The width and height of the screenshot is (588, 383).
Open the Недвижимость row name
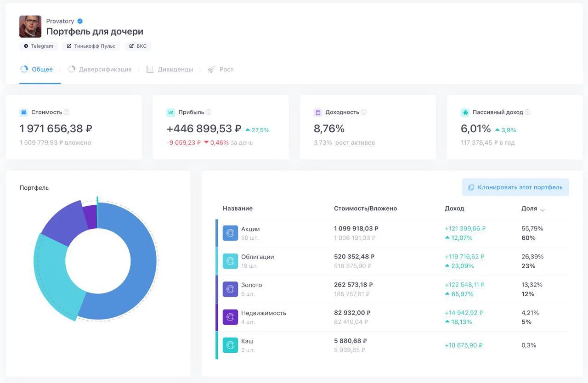[263, 313]
